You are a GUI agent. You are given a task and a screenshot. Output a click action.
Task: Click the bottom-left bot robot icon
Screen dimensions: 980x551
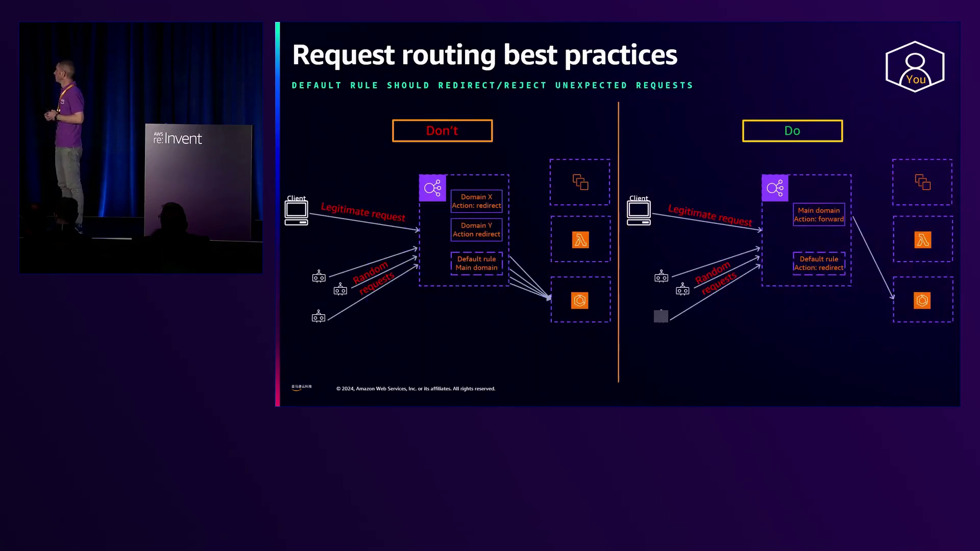click(318, 316)
